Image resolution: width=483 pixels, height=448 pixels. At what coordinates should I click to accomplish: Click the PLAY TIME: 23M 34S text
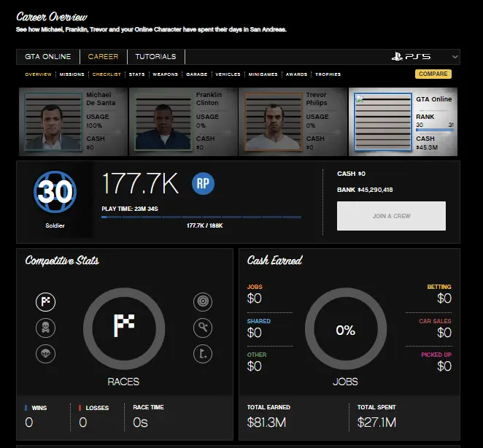tap(130, 209)
